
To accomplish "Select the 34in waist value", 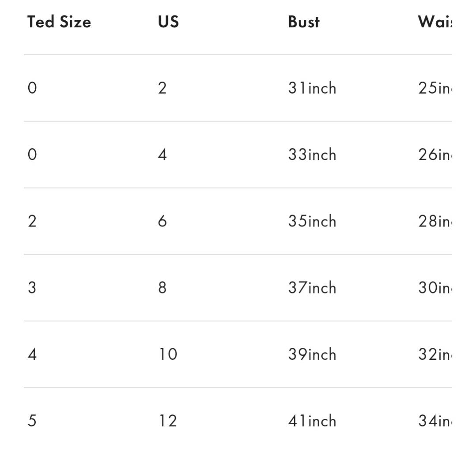I will [x=435, y=421].
